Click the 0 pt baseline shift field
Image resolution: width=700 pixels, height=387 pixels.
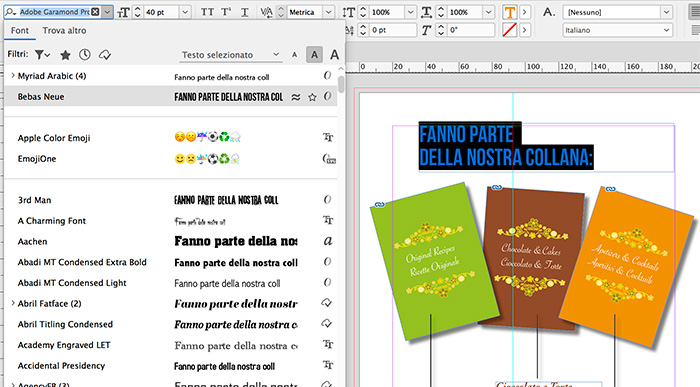tap(392, 30)
